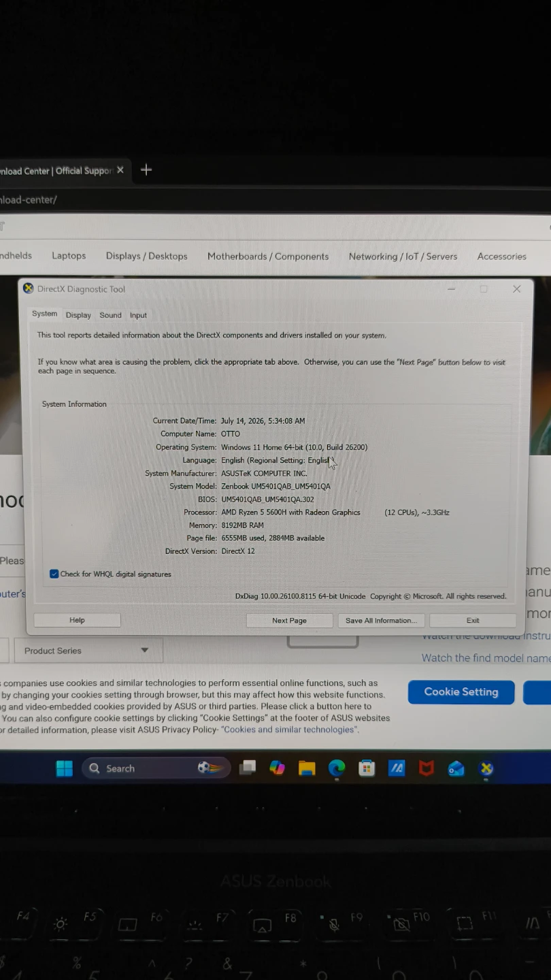
Task: Open a new browser tab
Action: [x=146, y=170]
